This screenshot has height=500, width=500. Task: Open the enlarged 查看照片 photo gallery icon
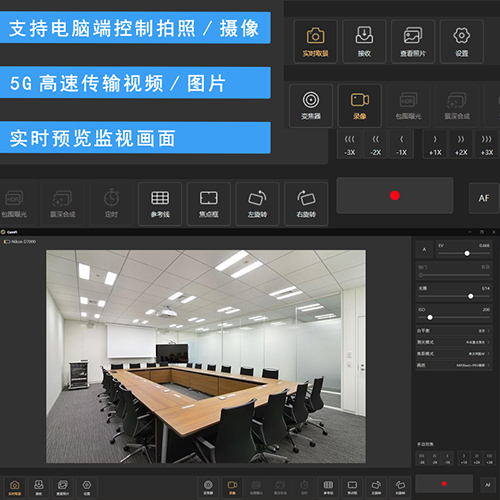[x=413, y=42]
